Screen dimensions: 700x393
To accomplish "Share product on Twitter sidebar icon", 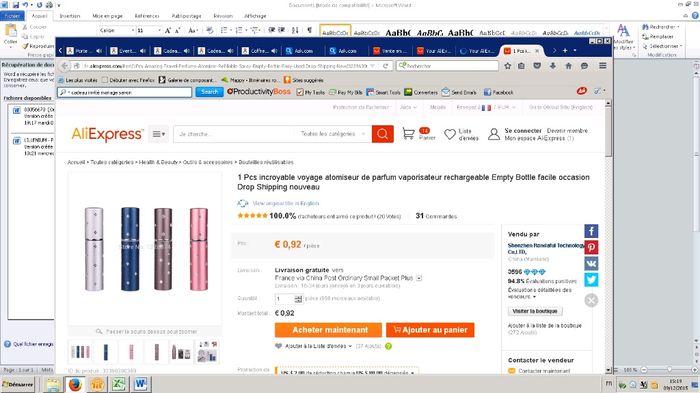I will coord(591,280).
